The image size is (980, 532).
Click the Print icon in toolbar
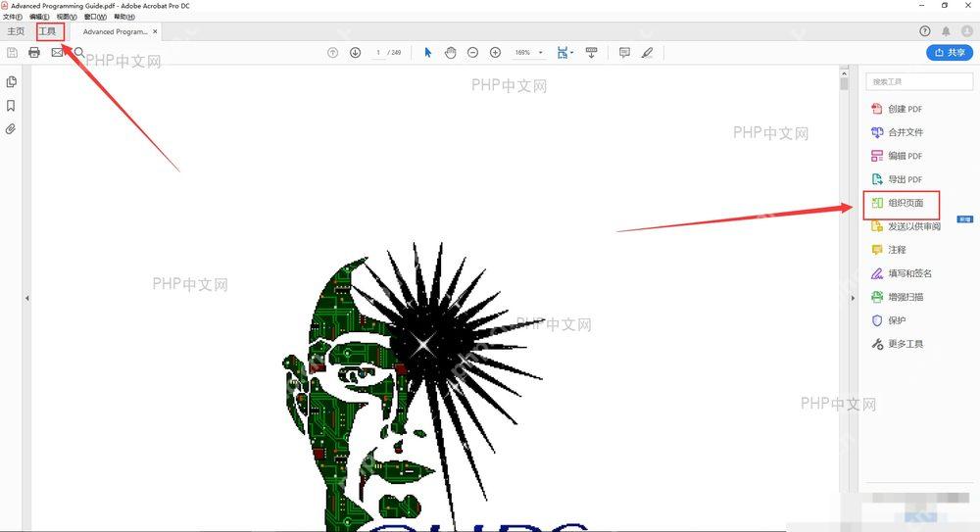(x=34, y=53)
